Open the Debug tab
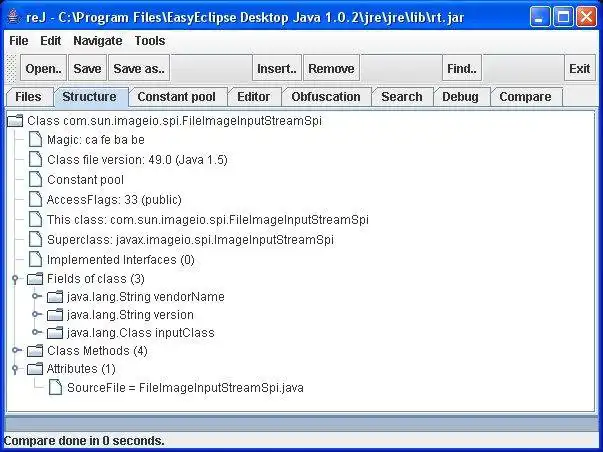Image resolution: width=603 pixels, height=452 pixels. coord(460,97)
